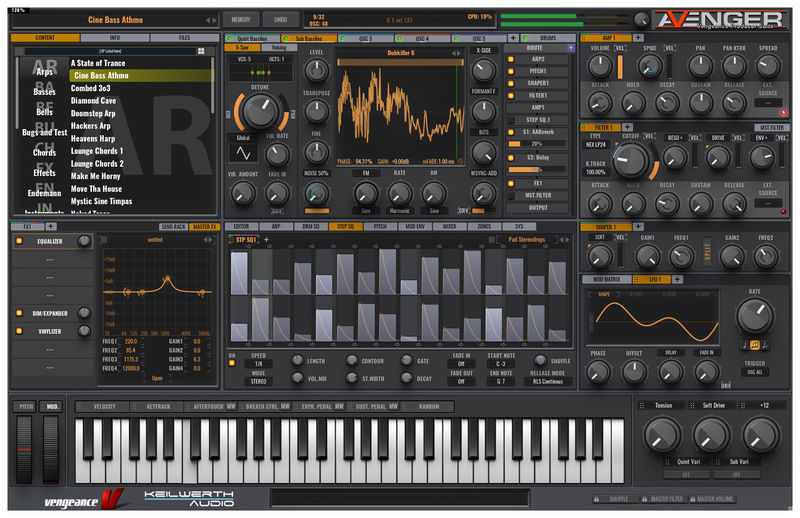Image resolution: width=800 pixels, height=518 pixels.
Task: Click the MST.FILTER button in filter panel
Action: click(x=771, y=127)
